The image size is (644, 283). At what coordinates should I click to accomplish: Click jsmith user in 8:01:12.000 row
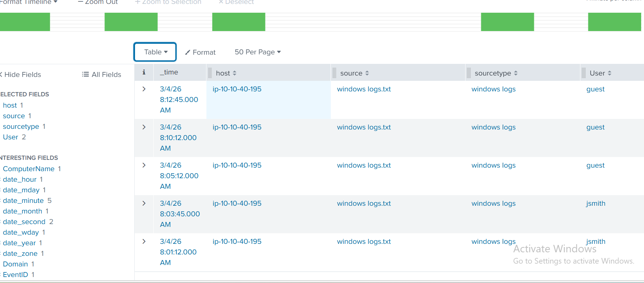[596, 241]
